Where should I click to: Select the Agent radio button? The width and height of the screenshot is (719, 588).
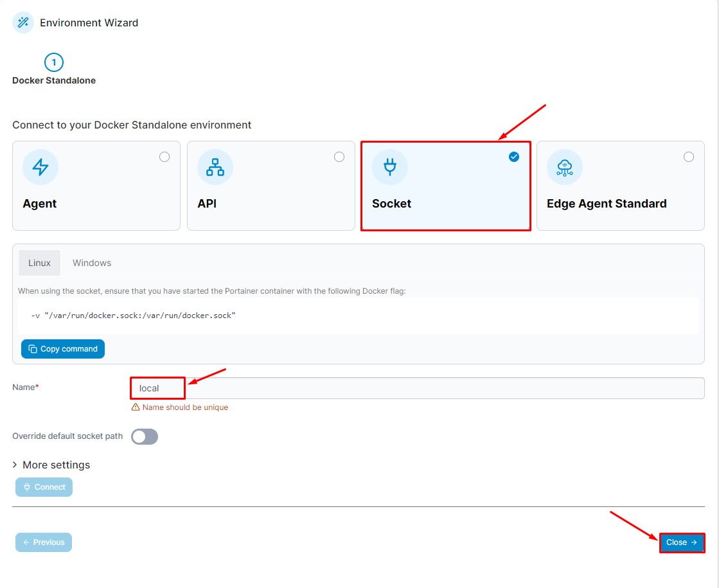164,157
